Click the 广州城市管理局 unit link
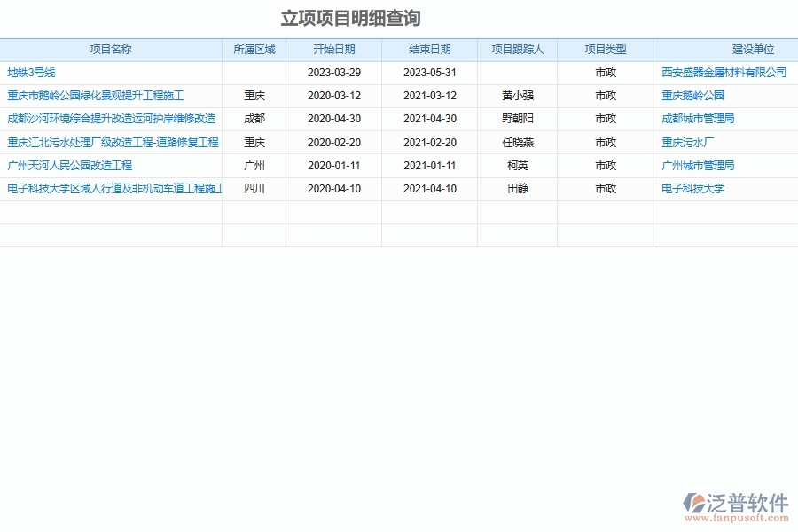The image size is (798, 532). (698, 165)
